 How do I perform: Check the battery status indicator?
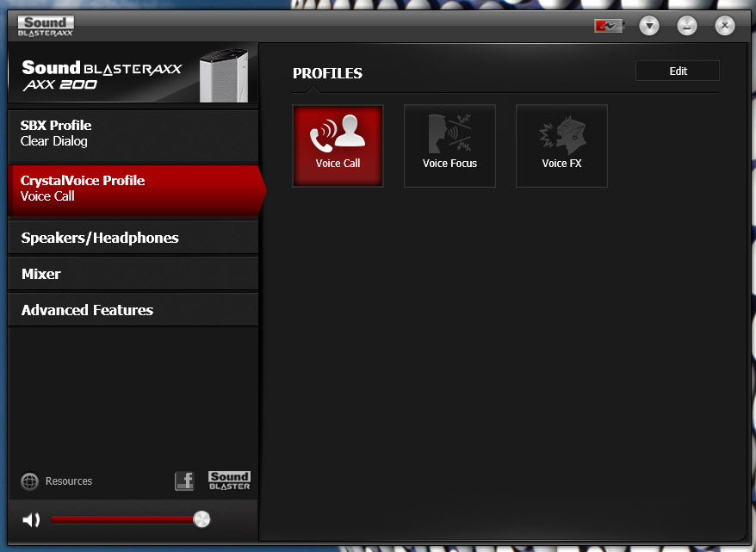pos(609,26)
